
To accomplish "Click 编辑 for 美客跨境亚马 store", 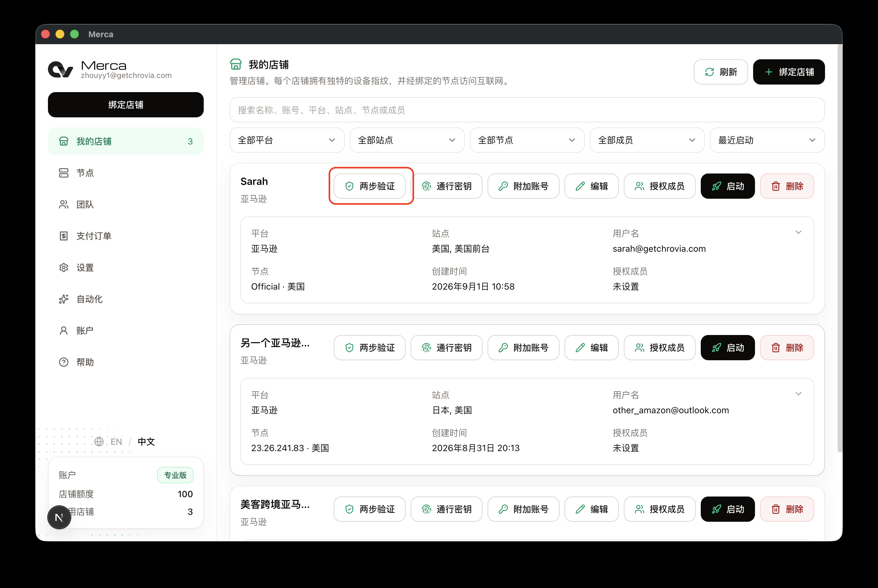I will coord(591,509).
